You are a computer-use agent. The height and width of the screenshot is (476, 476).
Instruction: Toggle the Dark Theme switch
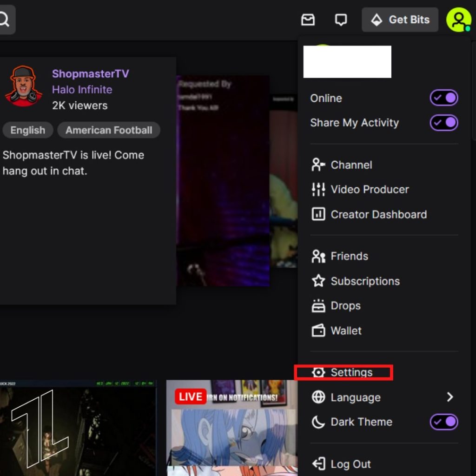444,422
